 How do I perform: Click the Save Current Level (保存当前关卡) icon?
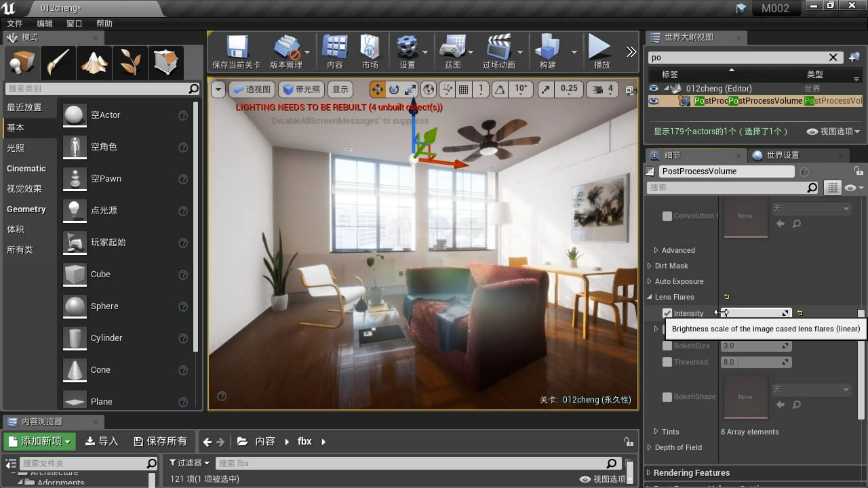pyautogui.click(x=236, y=48)
